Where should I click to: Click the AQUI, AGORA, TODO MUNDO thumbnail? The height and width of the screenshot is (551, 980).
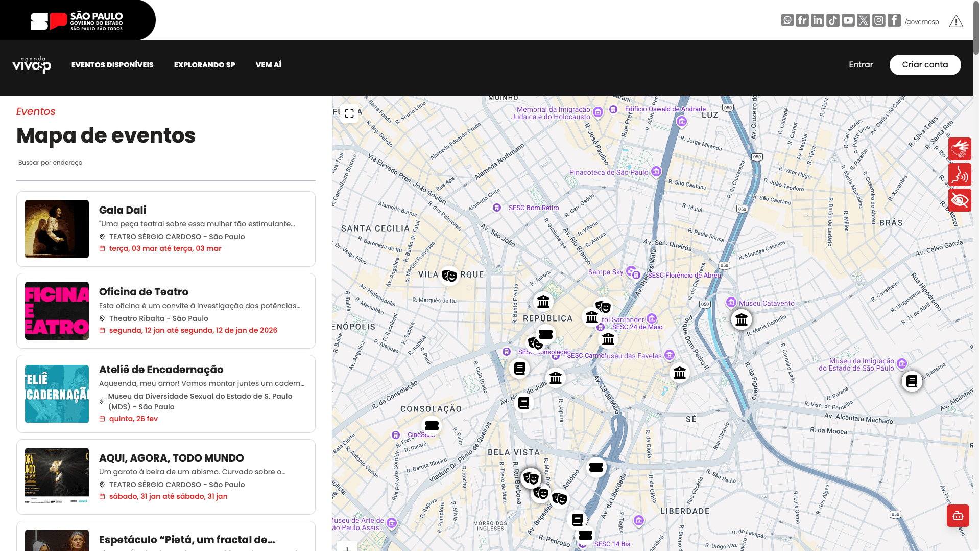pyautogui.click(x=57, y=476)
